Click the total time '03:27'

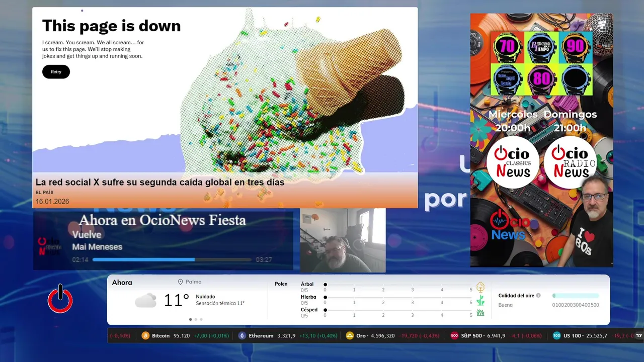point(264,260)
